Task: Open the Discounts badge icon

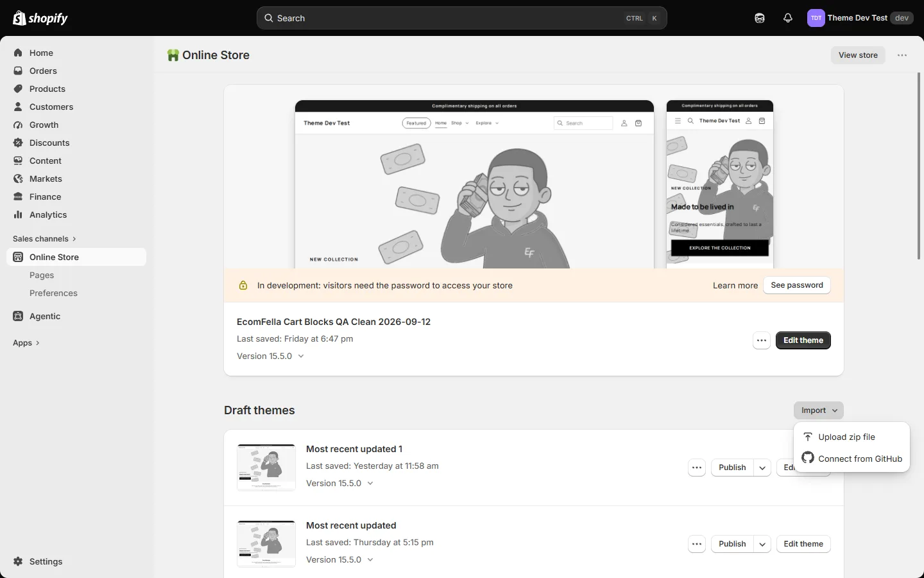Action: click(x=18, y=143)
